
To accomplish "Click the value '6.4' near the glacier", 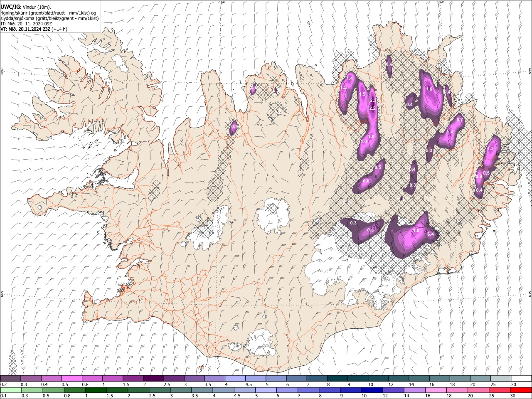I will point(431,234).
